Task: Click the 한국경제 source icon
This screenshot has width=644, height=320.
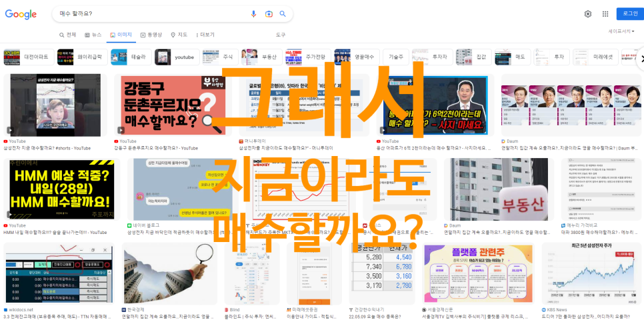Action: tap(124, 310)
